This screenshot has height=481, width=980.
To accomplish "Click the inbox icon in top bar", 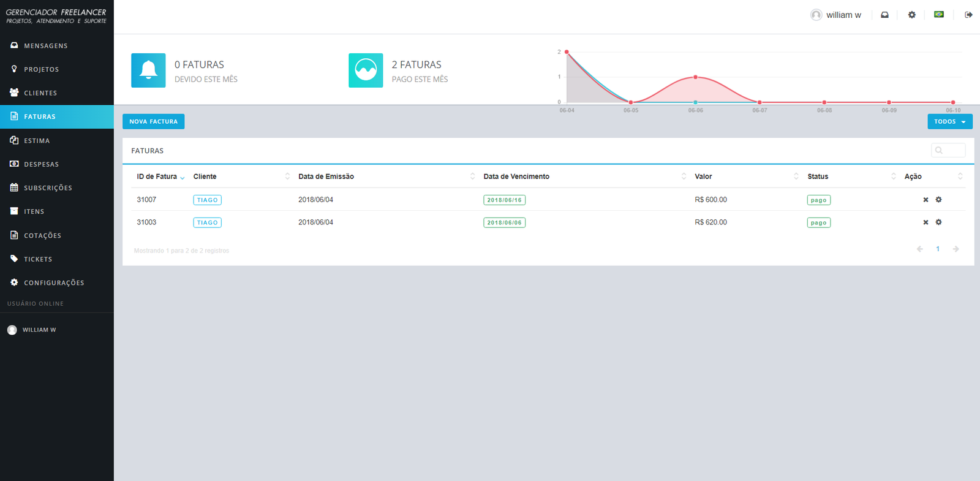I will pyautogui.click(x=884, y=15).
